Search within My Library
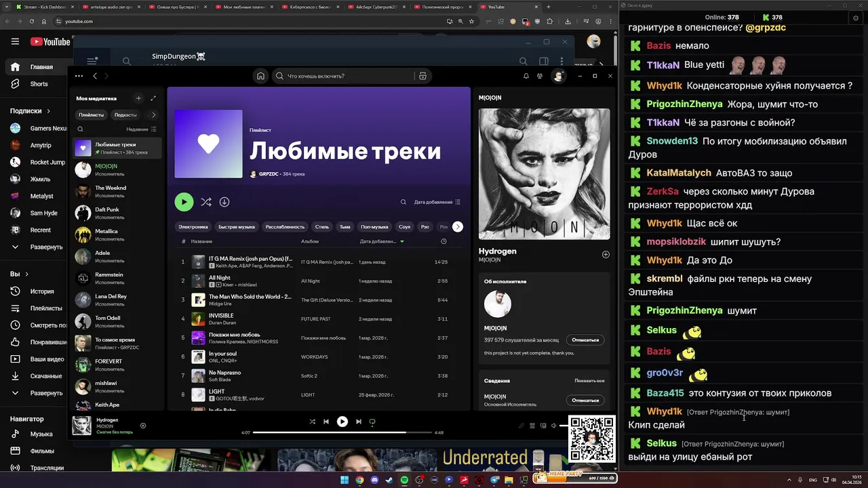The height and width of the screenshot is (488, 868). 80,129
